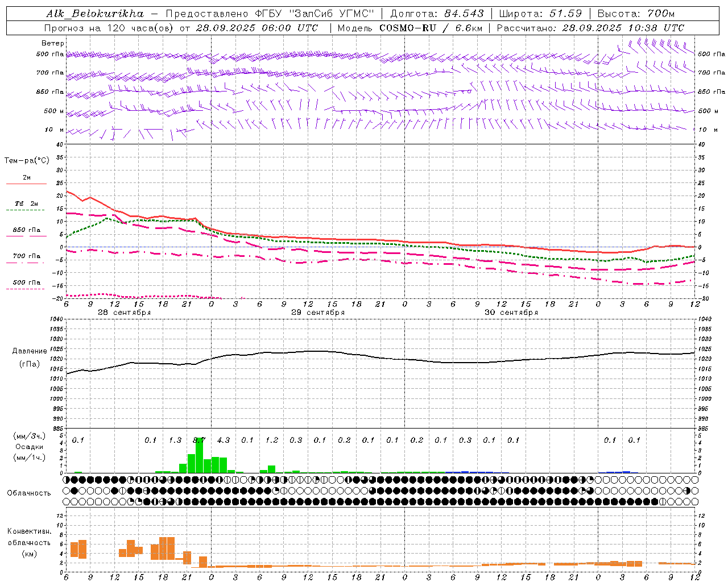Click the 700 гПа temperature legend entry
Viewport: 728px width, 582px height.
[27, 256]
